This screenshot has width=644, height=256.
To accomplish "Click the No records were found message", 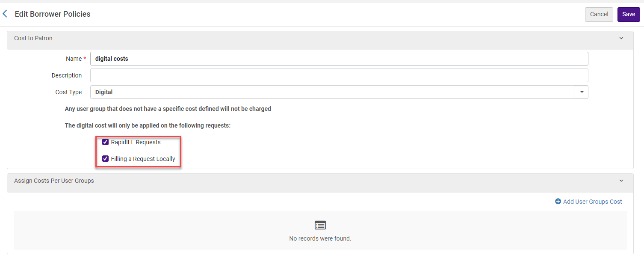I will pyautogui.click(x=320, y=238).
